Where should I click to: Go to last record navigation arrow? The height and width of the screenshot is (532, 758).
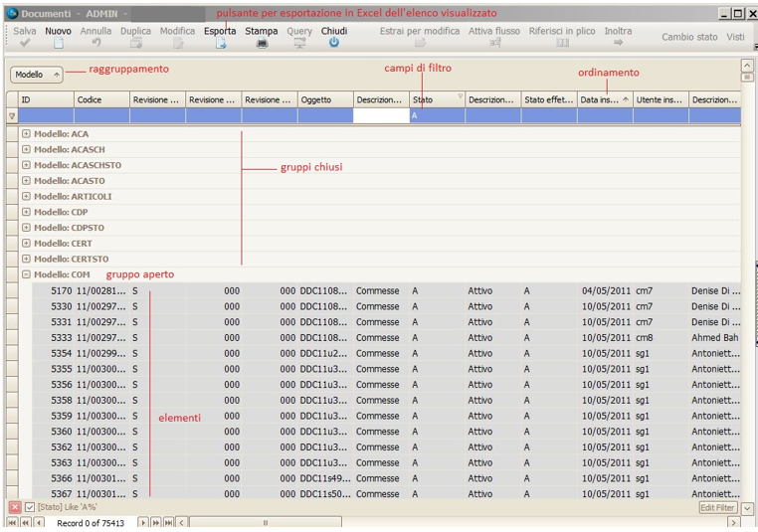pos(168,522)
